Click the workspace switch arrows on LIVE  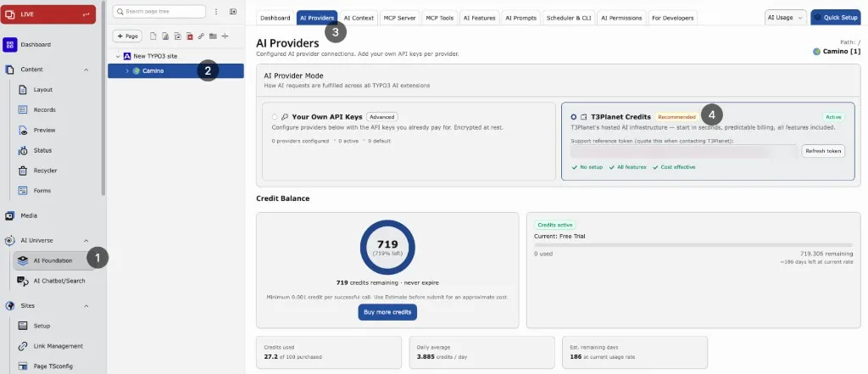click(x=86, y=14)
